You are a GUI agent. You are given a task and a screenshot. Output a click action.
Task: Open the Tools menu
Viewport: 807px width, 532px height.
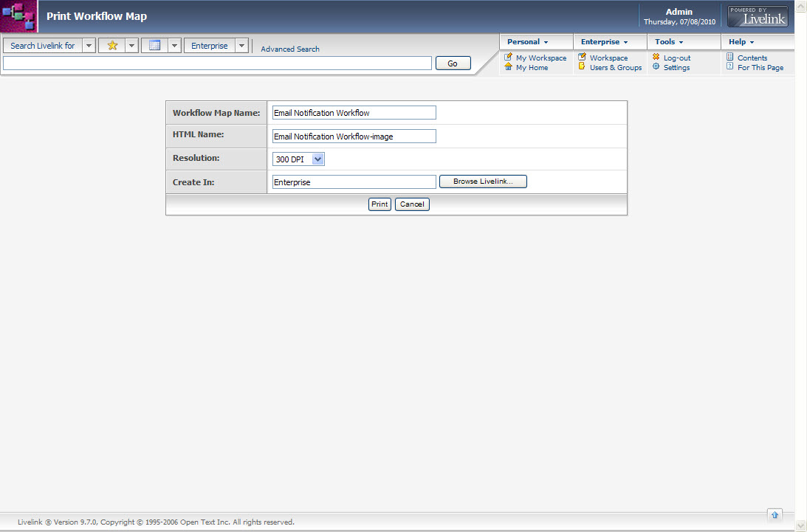point(669,42)
